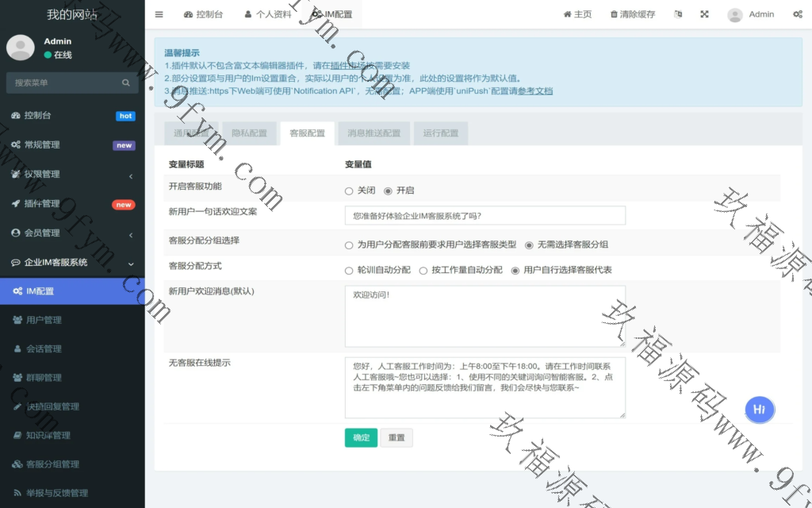Open the fullscreen toggle icon
Image resolution: width=812 pixels, height=508 pixels.
(704, 14)
